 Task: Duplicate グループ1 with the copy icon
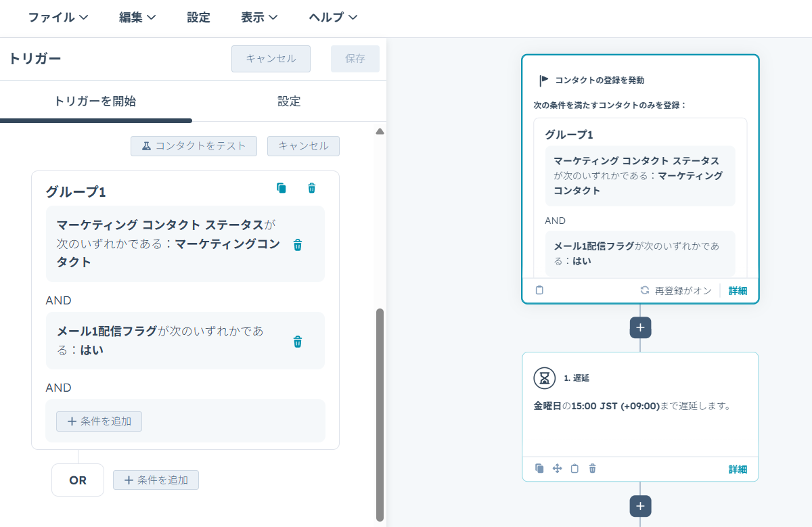[281, 188]
